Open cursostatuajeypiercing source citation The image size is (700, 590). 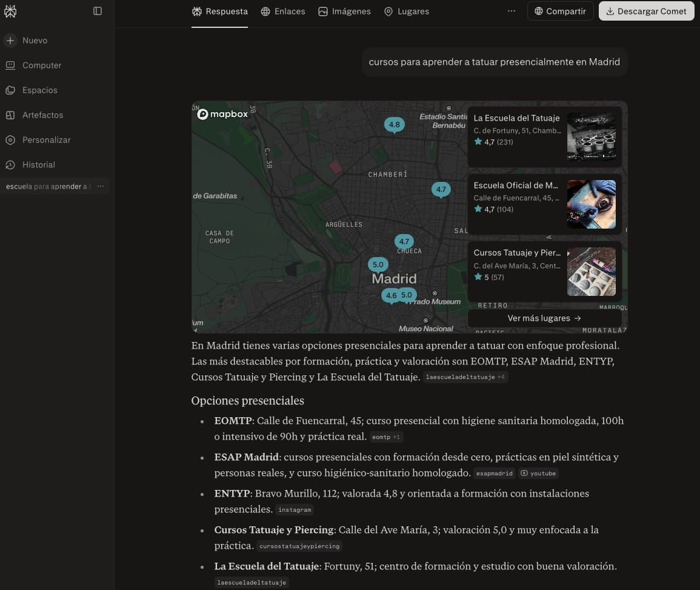click(x=299, y=546)
